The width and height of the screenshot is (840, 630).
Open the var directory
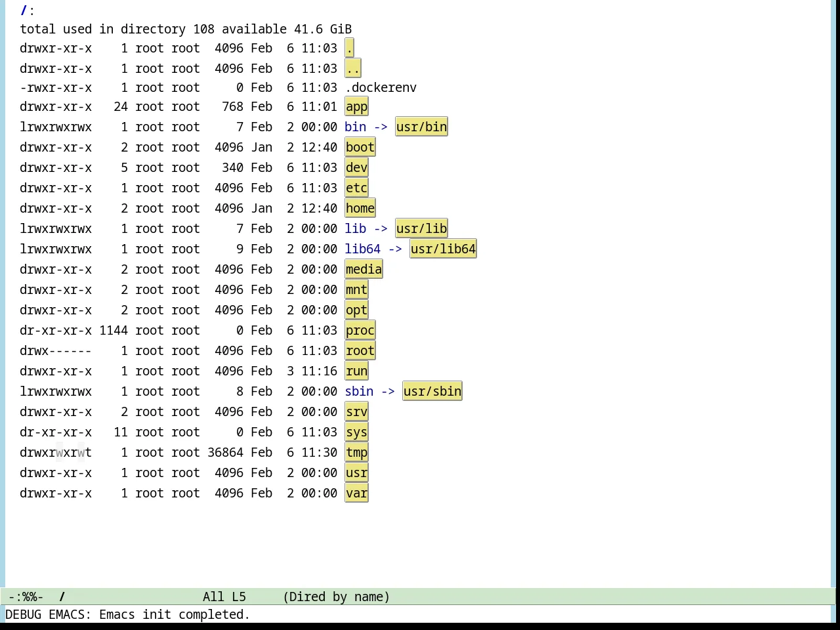(x=356, y=493)
